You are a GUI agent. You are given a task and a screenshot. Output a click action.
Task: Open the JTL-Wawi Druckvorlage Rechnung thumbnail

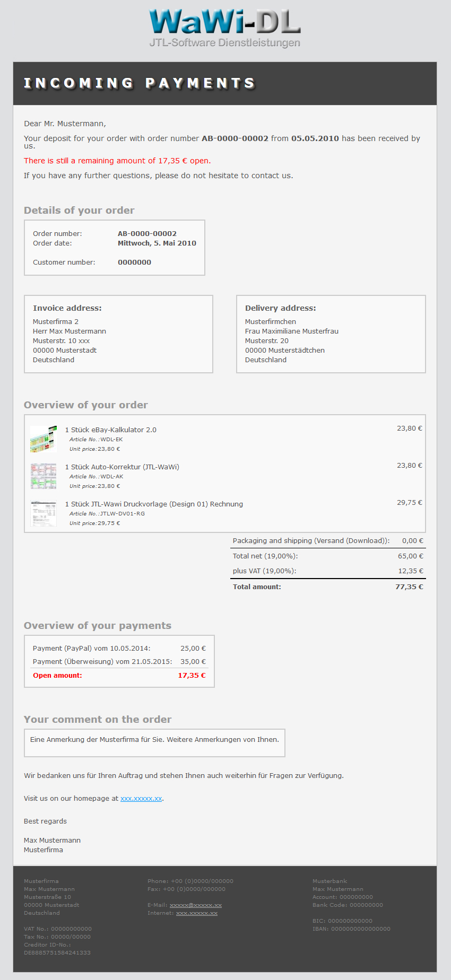point(44,513)
